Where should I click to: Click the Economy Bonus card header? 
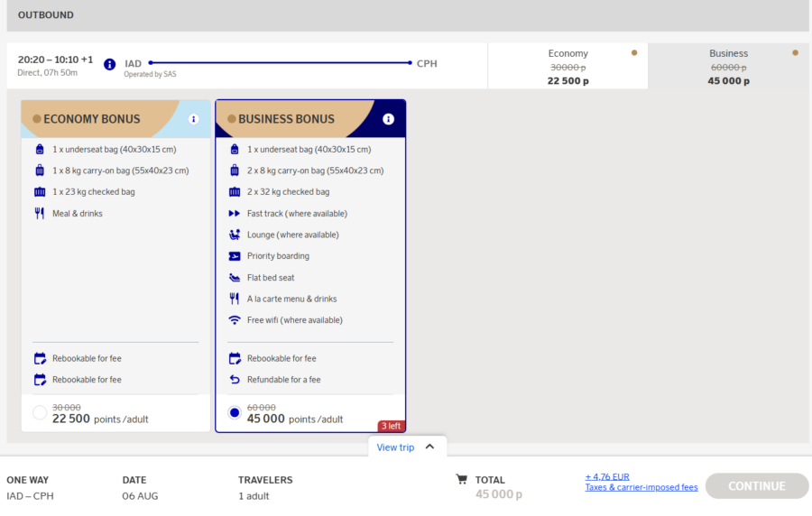115,119
